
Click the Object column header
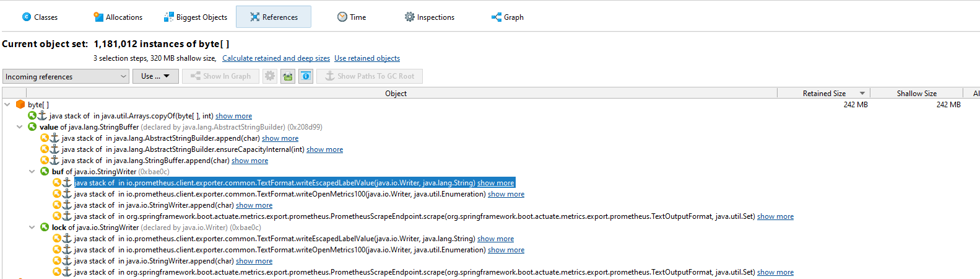(396, 94)
